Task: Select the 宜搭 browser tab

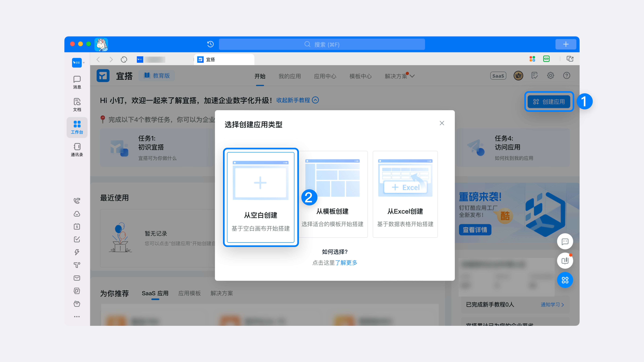Action: 224,59
